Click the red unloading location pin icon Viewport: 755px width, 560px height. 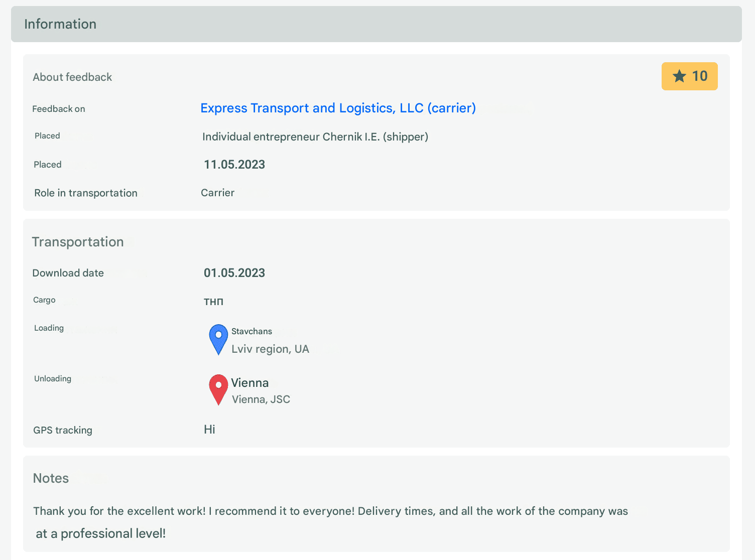pos(218,389)
